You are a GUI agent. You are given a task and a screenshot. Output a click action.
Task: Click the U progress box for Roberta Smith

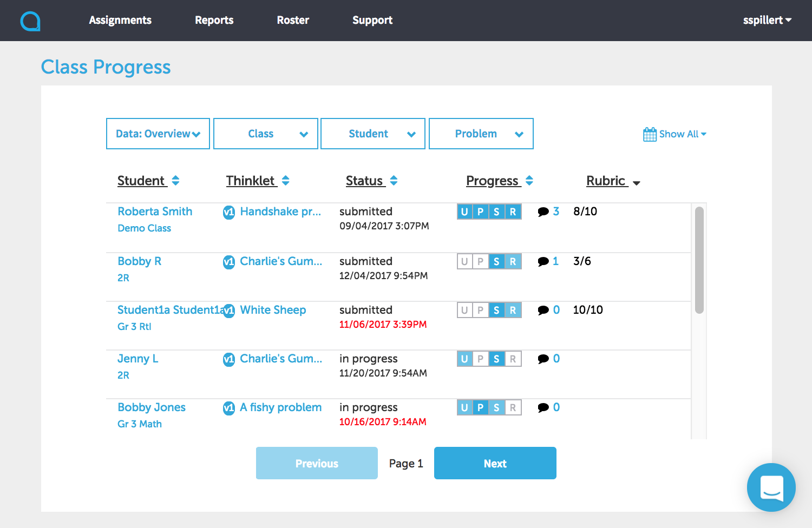pyautogui.click(x=464, y=212)
